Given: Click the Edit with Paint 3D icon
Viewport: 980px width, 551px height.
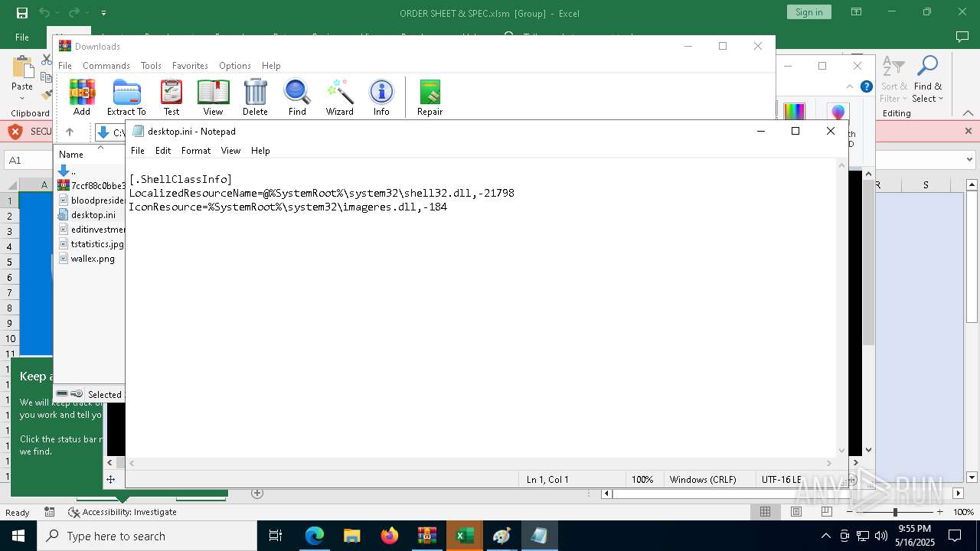Looking at the screenshot, I should [838, 112].
